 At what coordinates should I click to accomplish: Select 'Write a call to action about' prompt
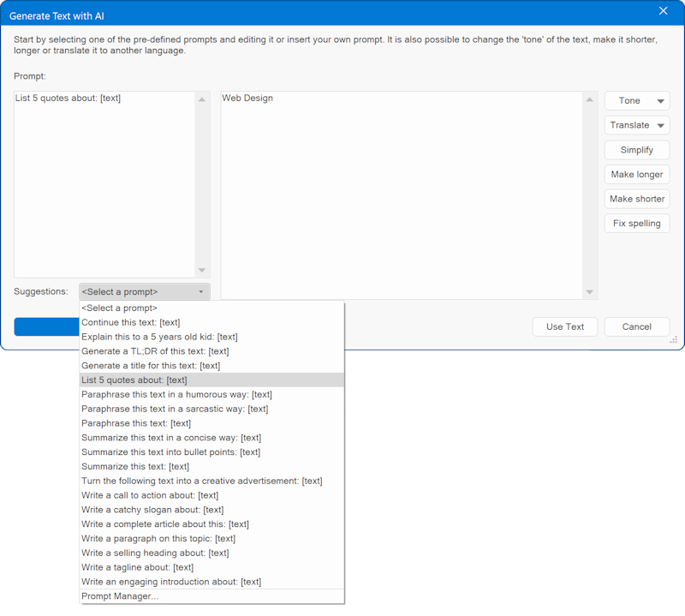[211, 496]
